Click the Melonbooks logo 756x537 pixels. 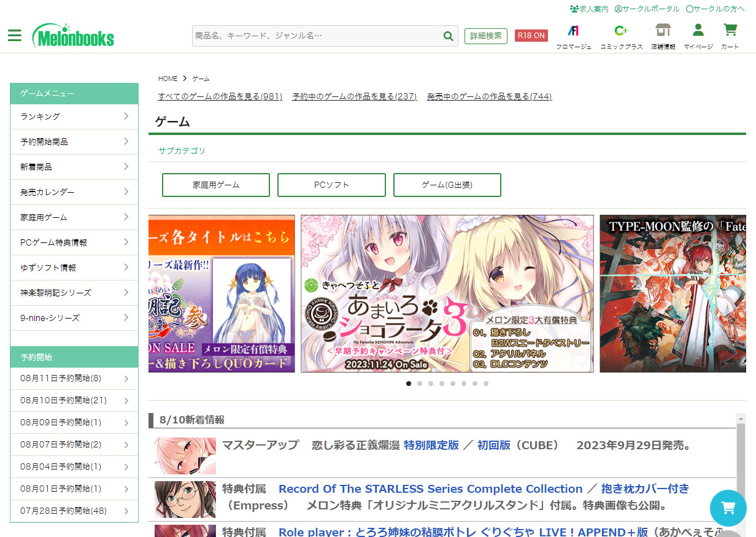click(x=74, y=36)
